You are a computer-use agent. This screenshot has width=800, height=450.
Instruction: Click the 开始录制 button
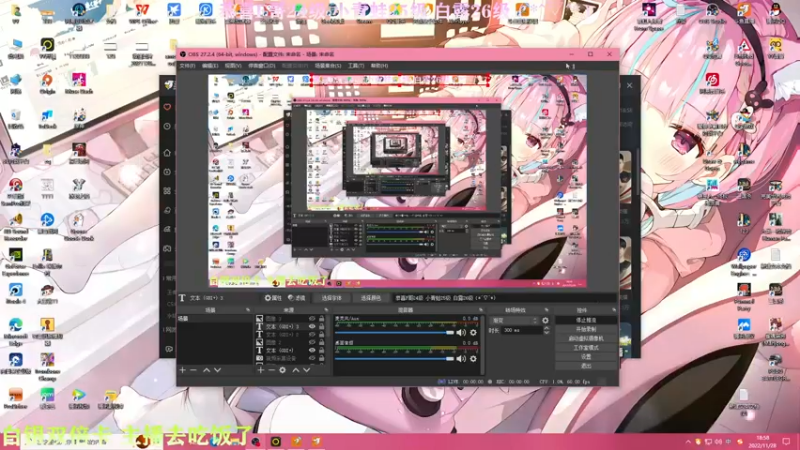coord(586,330)
